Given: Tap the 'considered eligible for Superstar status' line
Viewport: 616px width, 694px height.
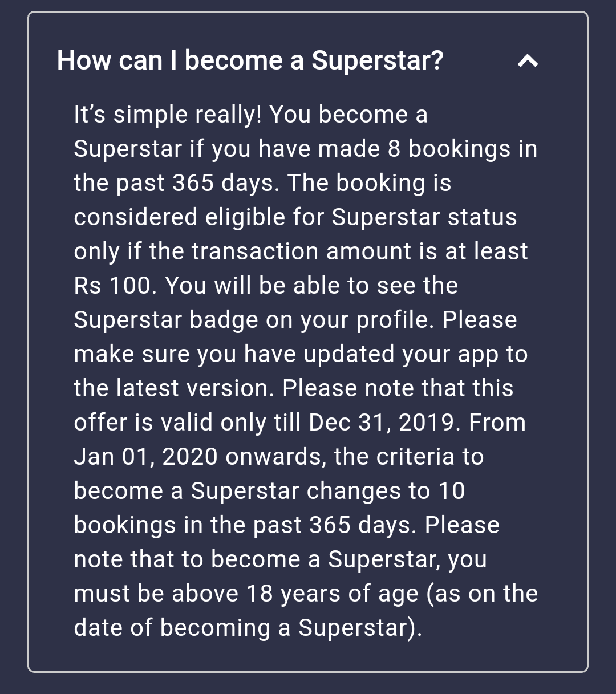Looking at the screenshot, I should tap(295, 217).
